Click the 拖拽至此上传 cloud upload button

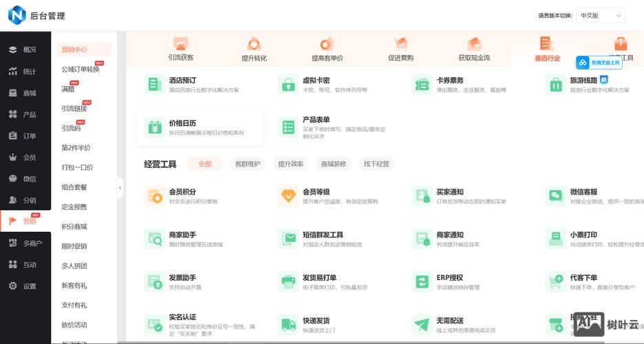[x=599, y=63]
